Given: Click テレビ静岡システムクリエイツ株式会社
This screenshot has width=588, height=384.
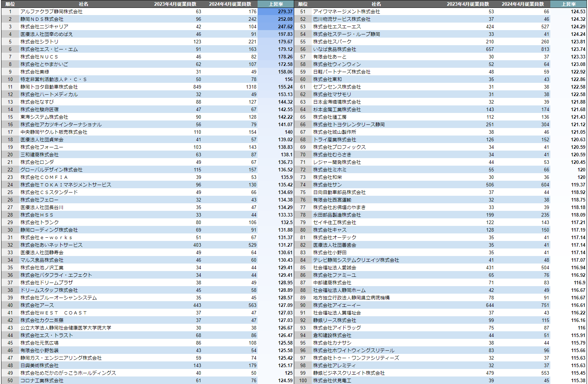Looking at the screenshot, I should [356, 260].
